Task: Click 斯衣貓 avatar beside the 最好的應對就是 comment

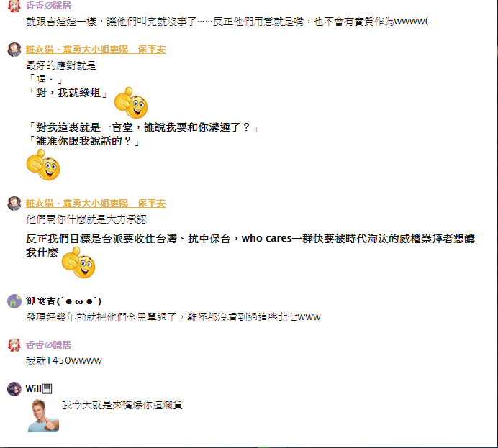Action: coord(14,50)
